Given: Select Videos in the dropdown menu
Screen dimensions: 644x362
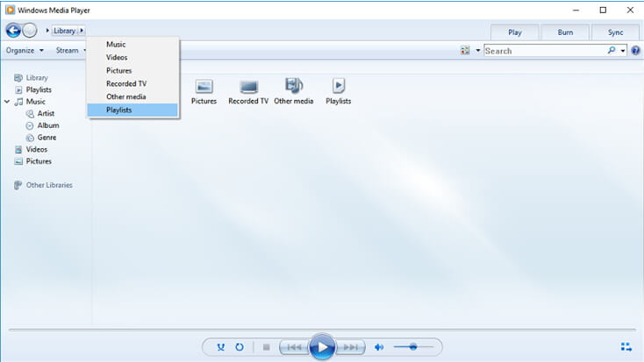Looking at the screenshot, I should coord(132,58).
